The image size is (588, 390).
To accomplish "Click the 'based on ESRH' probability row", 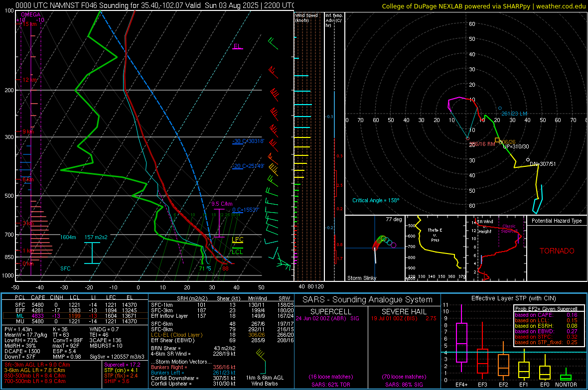I will (546, 326).
